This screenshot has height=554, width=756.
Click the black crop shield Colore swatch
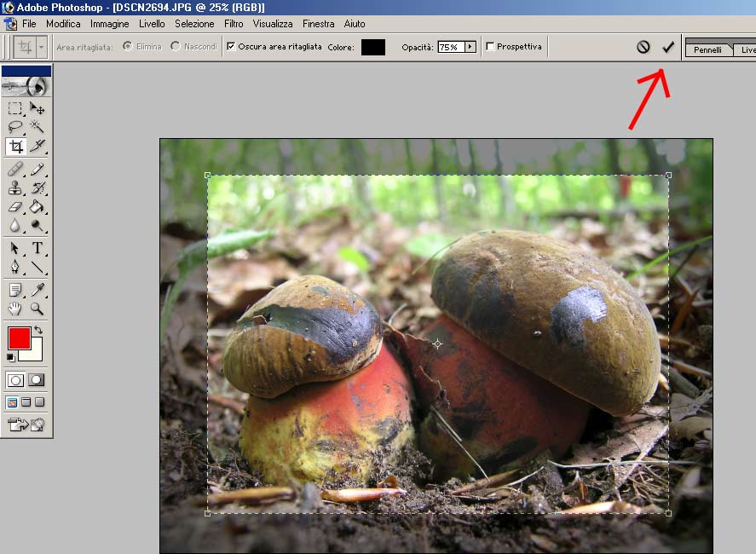point(373,47)
